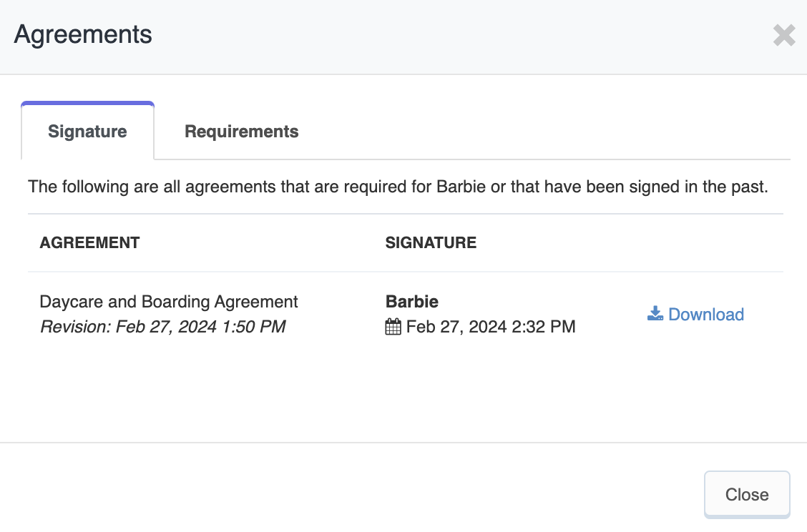
Task: Click the SIGNATURE column header
Action: click(x=431, y=243)
